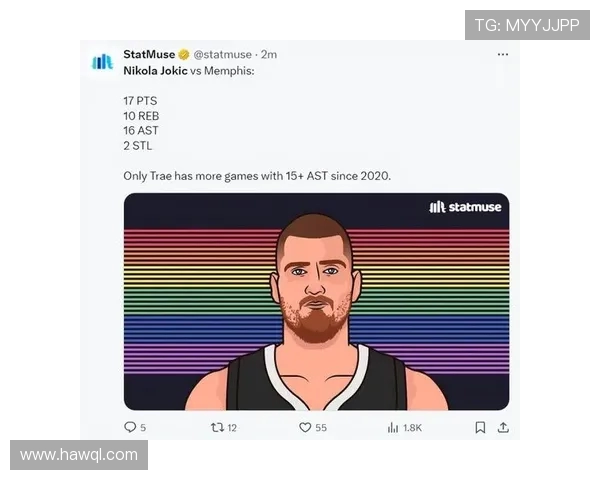
Task: Click the like count 55
Action: (321, 428)
